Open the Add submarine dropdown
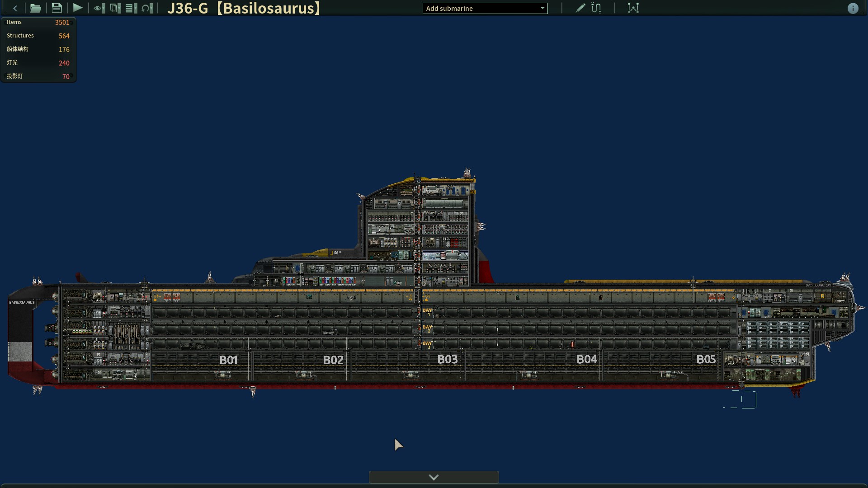 coord(485,8)
